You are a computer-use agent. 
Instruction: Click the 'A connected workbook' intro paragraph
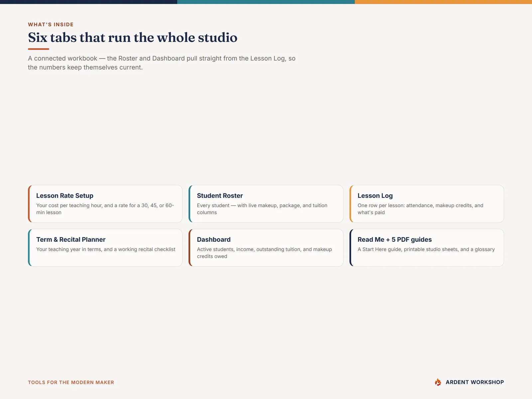[x=162, y=63]
